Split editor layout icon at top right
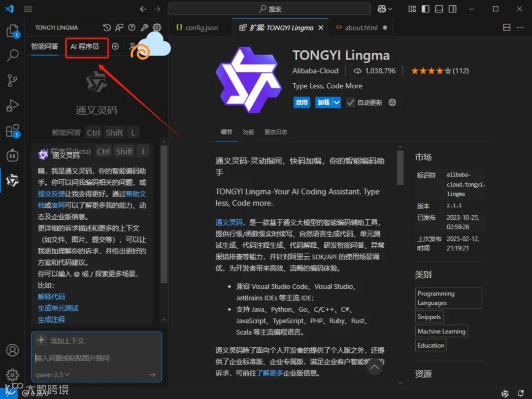Viewport: 532px width, 399px height. click(x=507, y=28)
